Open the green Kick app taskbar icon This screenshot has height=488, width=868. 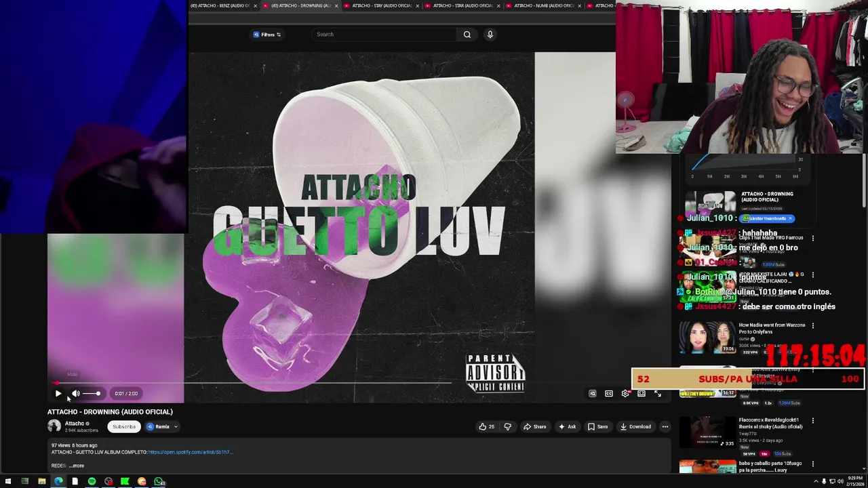pyautogui.click(x=125, y=482)
